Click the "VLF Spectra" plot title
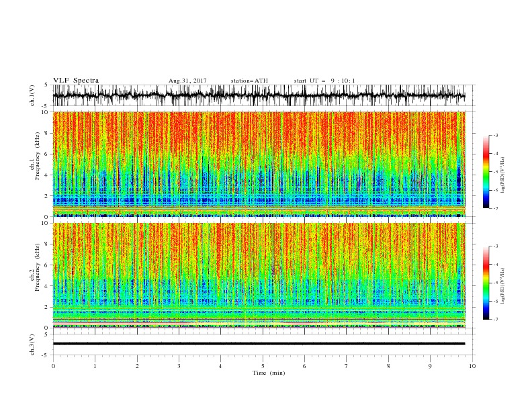Screen dimensions: 532x411 point(76,81)
